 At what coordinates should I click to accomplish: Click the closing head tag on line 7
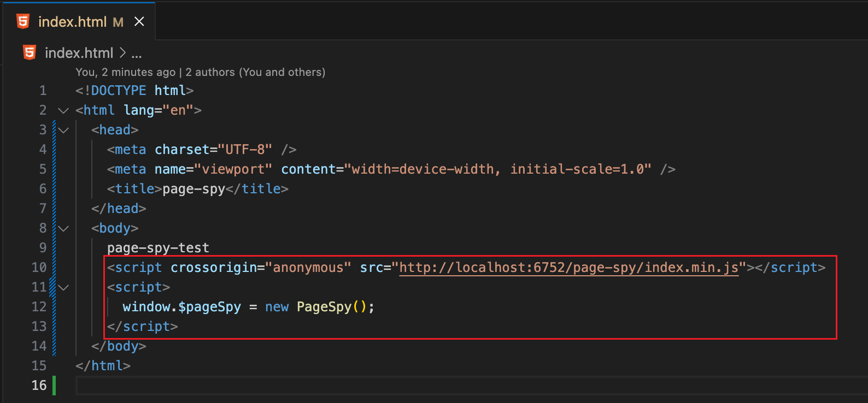(119, 209)
